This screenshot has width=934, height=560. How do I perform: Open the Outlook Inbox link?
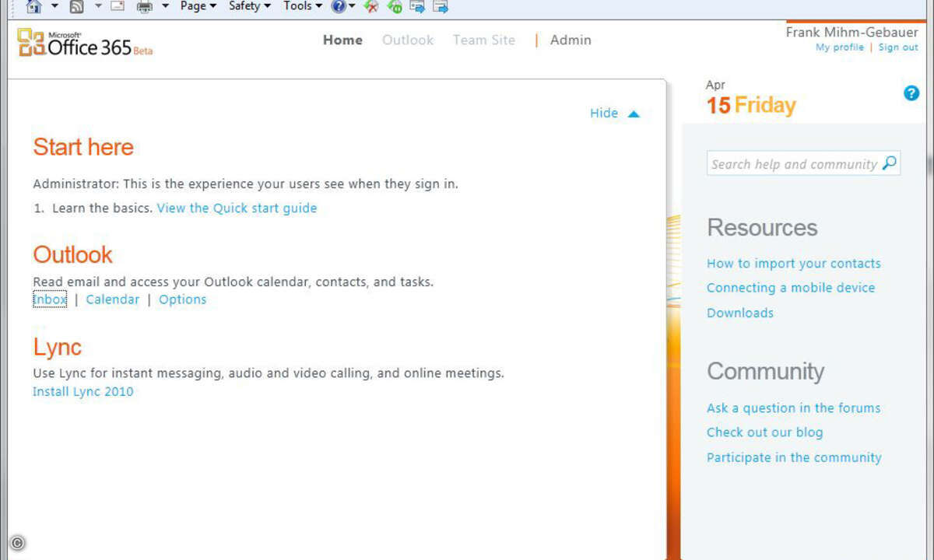click(x=50, y=299)
